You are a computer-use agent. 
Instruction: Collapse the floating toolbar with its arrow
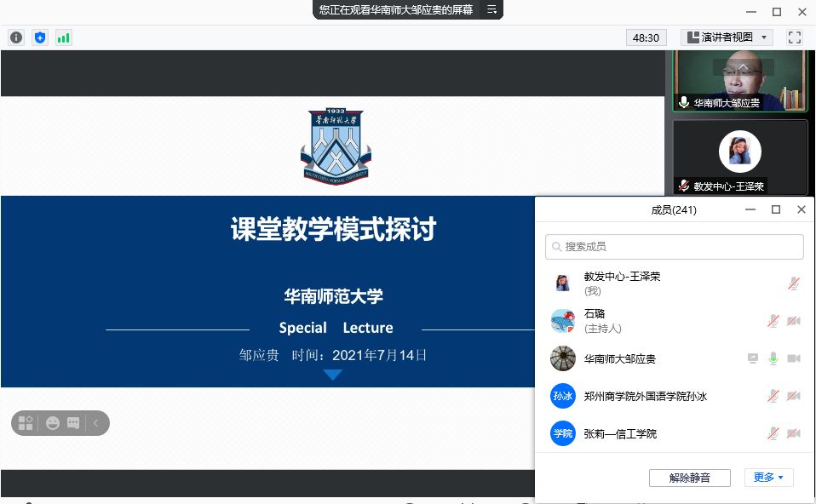pyautogui.click(x=95, y=423)
